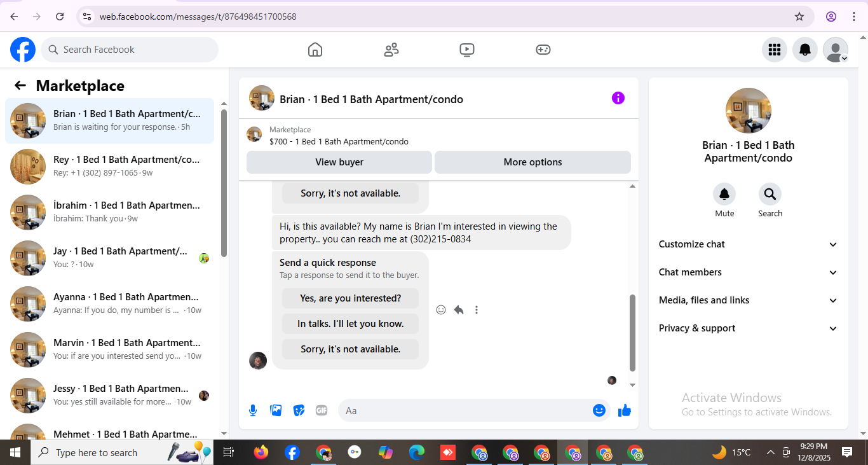The image size is (868, 465).
Task: Open the Jessy conversation
Action: pyautogui.click(x=109, y=396)
